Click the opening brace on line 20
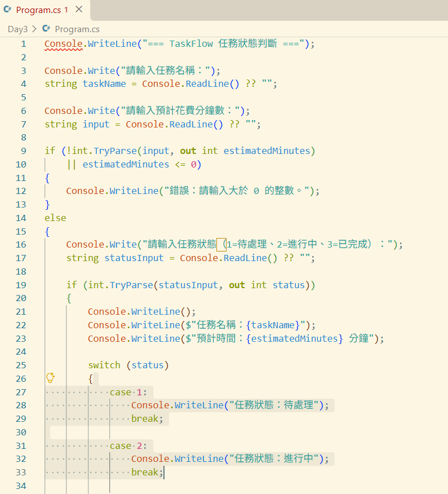448x494 pixels. tap(69, 298)
